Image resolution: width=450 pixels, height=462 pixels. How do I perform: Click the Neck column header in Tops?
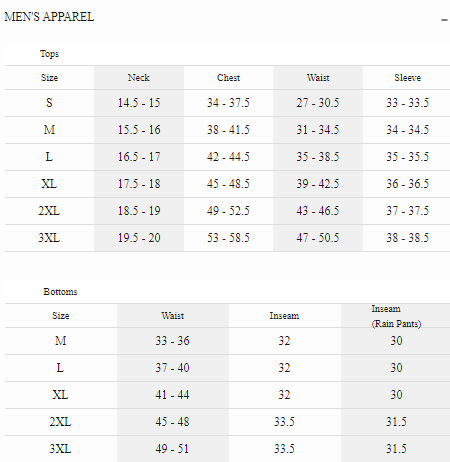(x=139, y=78)
